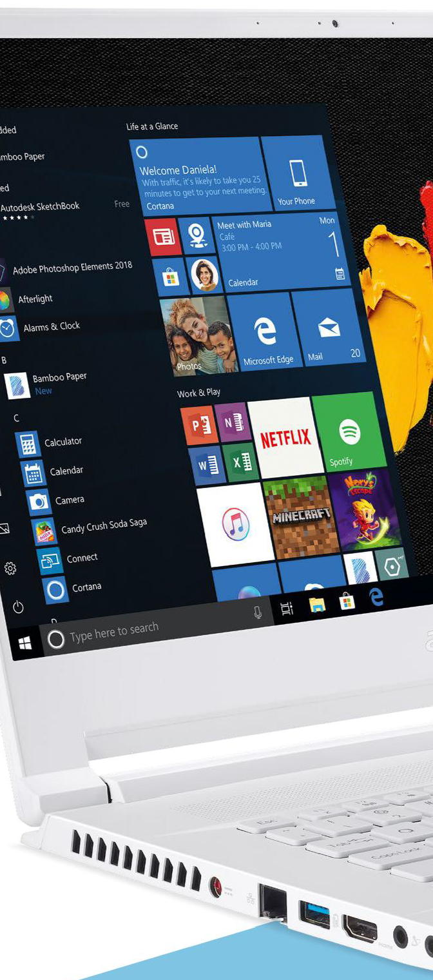Click the Microsoft Edge tile
This screenshot has width=433, height=980.
pos(264,333)
